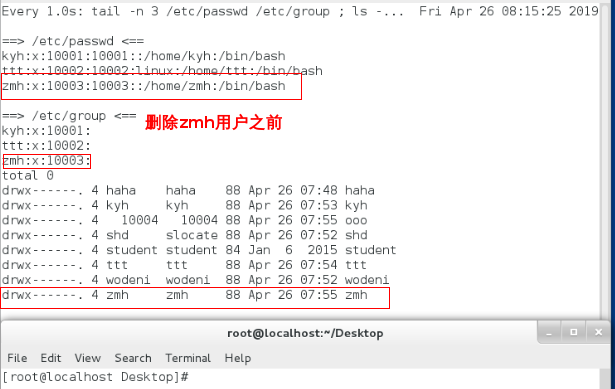Viewport: 615px width, 389px height.
Task: Open the File menu
Action: coord(17,358)
